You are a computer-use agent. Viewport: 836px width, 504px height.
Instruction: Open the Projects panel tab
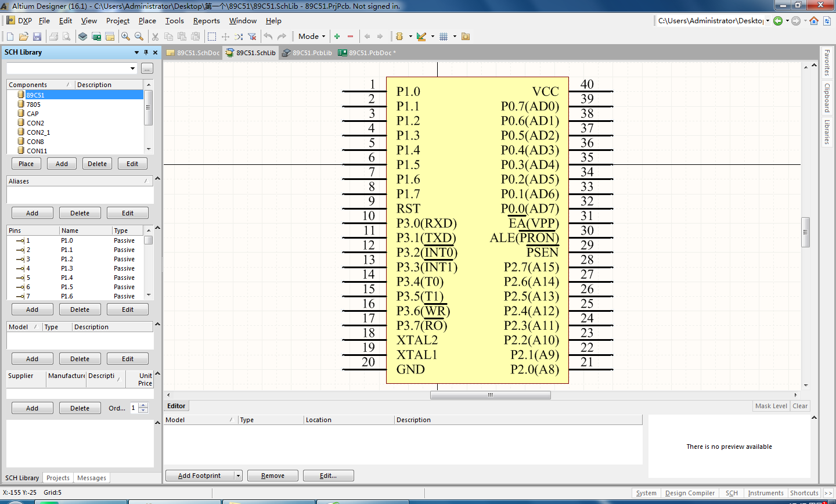(x=58, y=478)
